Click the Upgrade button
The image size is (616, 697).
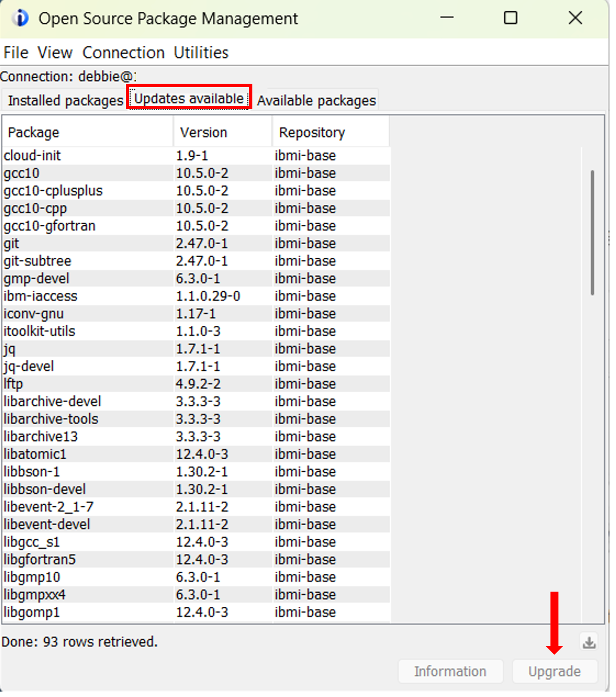point(554,671)
